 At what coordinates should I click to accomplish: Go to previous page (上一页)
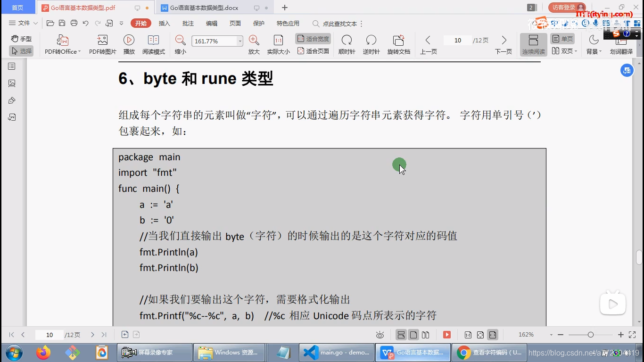[x=428, y=45]
